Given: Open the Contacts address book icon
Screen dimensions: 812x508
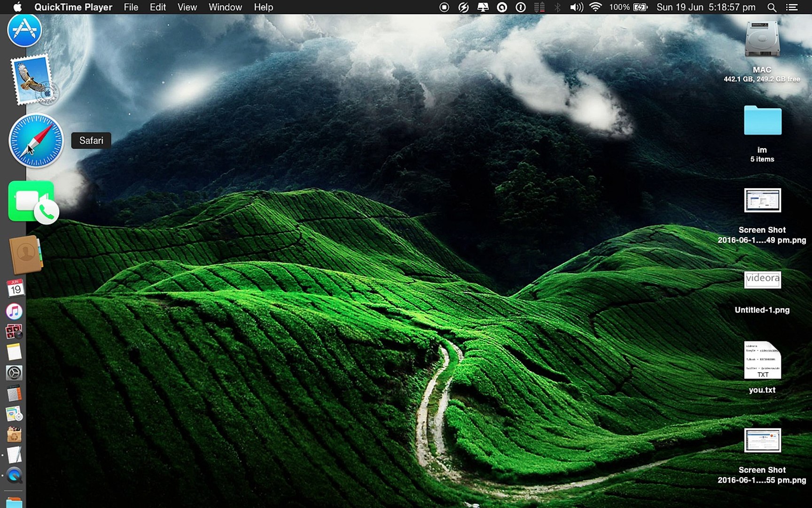Looking at the screenshot, I should pyautogui.click(x=26, y=254).
